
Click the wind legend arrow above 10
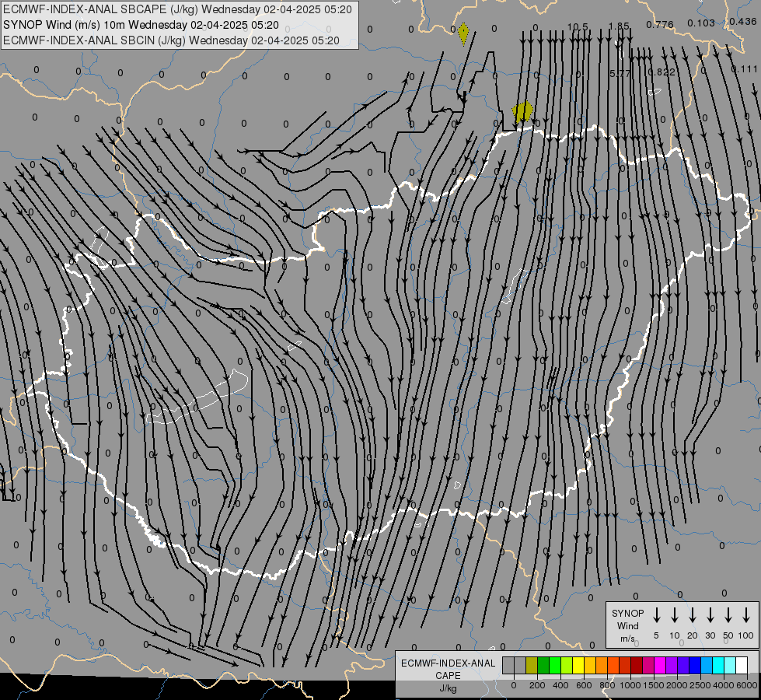coord(674,614)
